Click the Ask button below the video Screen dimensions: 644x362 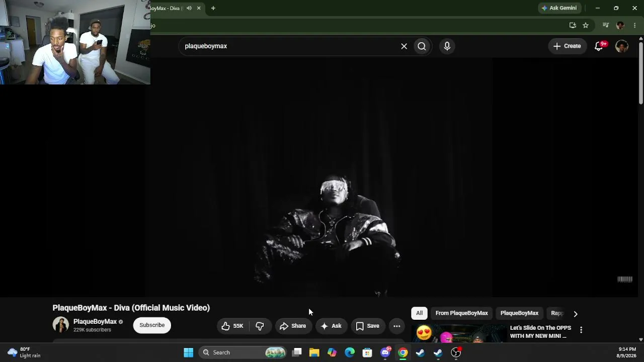pos(331,326)
